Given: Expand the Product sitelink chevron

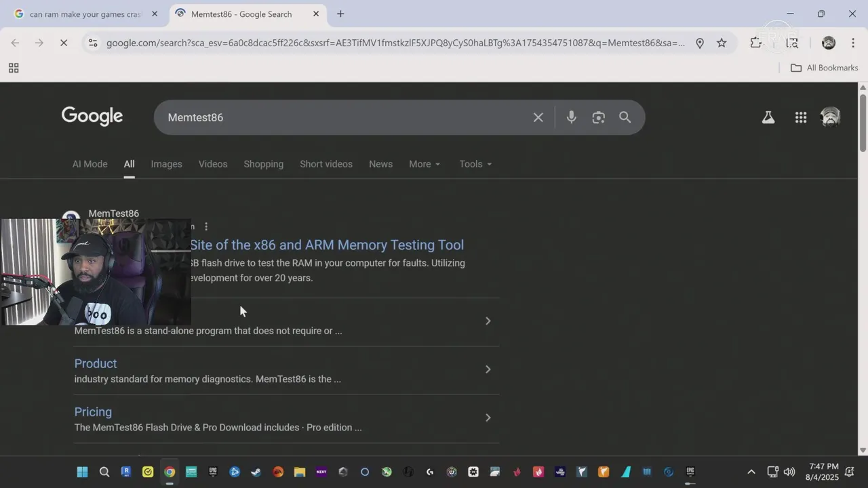Looking at the screenshot, I should click(488, 369).
